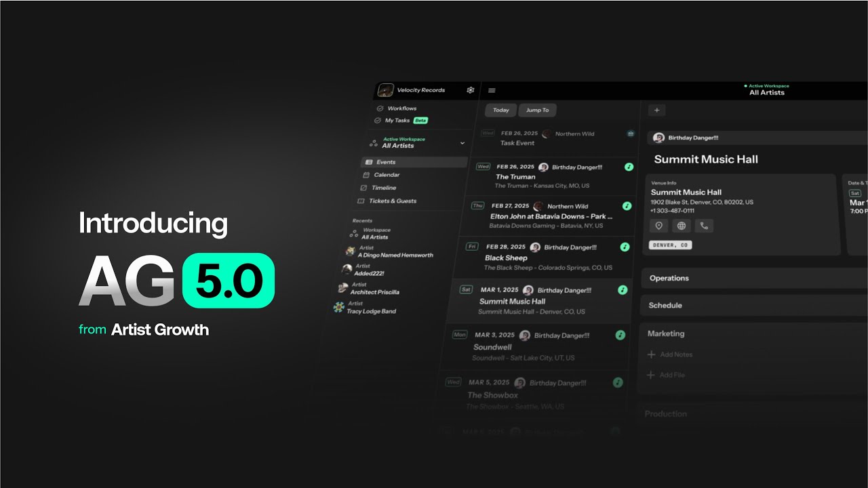Click music note icon on Elton John row
The image size is (868, 488).
[x=627, y=206]
